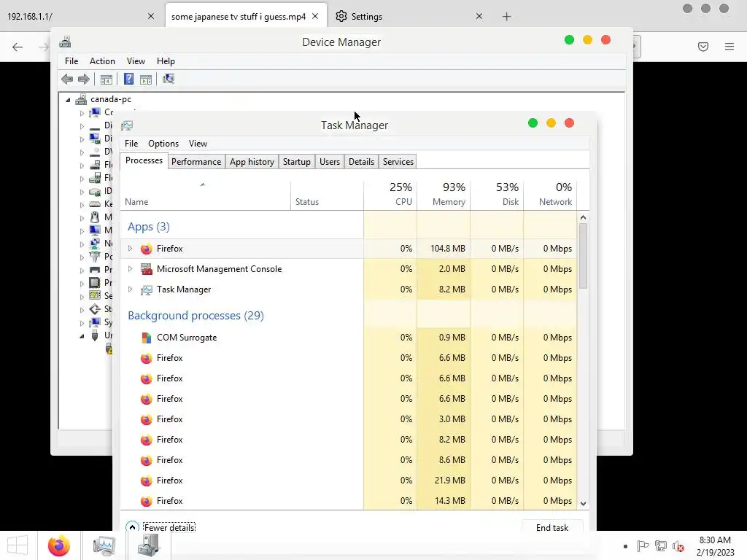Collapse the canada-pc tree node
747x560 pixels.
tap(68, 100)
